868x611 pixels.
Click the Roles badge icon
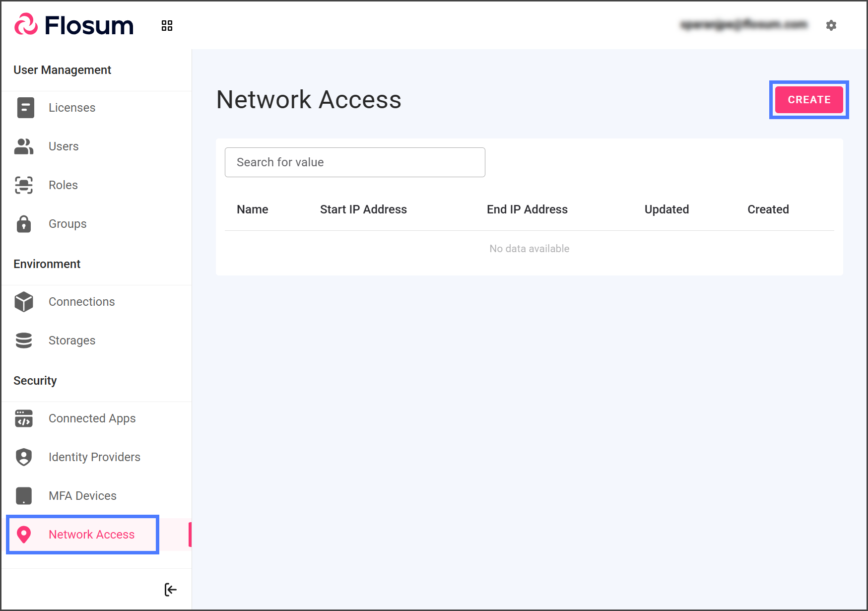(24, 185)
